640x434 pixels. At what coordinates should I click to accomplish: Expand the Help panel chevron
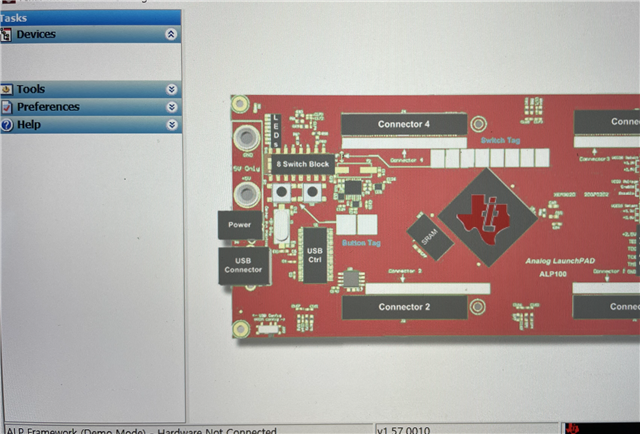coord(172,125)
